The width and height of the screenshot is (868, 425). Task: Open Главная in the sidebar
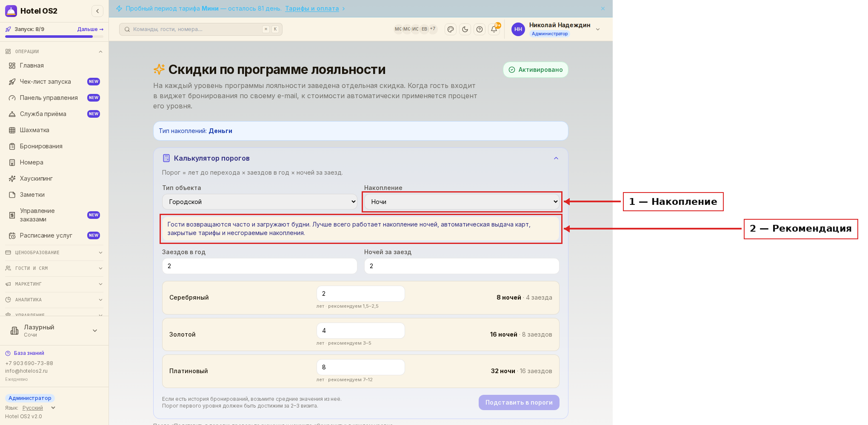point(54,65)
